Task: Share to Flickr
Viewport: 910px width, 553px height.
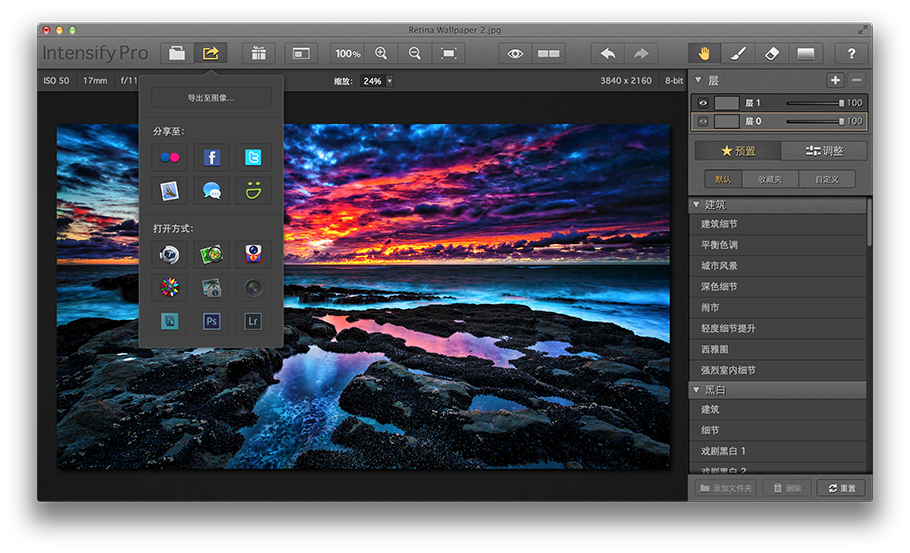Action: point(169,157)
